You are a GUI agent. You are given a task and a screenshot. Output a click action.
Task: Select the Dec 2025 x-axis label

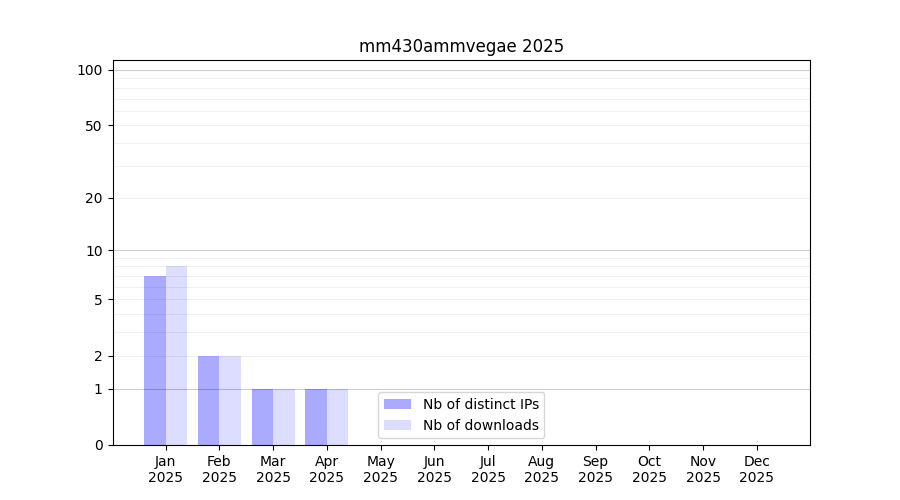tap(756, 469)
